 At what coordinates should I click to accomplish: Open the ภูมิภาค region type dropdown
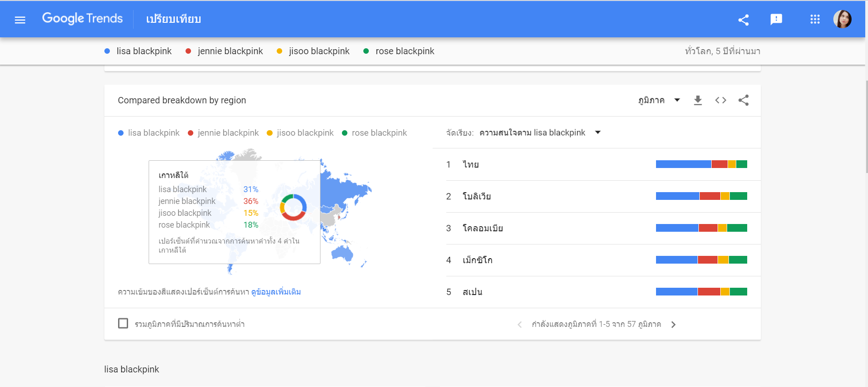click(x=659, y=100)
